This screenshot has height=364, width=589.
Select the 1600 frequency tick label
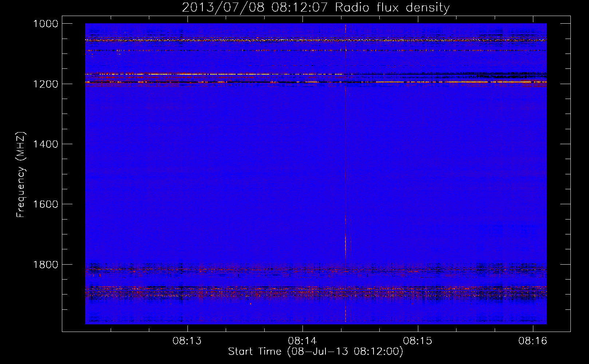[x=46, y=204]
